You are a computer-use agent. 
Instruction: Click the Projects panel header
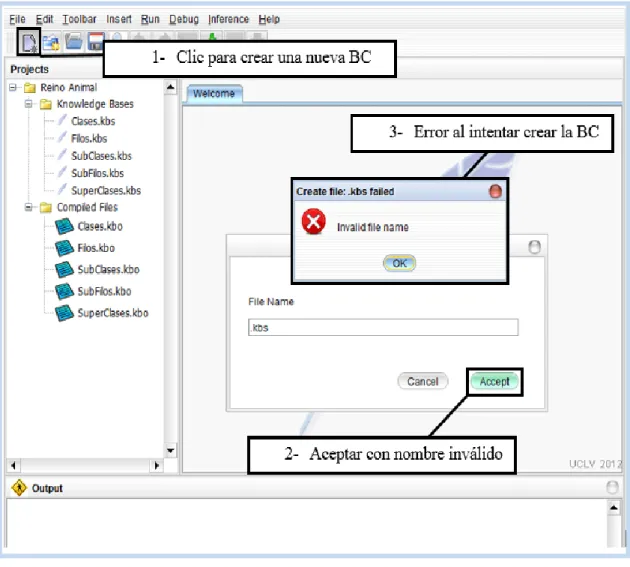pyautogui.click(x=30, y=69)
